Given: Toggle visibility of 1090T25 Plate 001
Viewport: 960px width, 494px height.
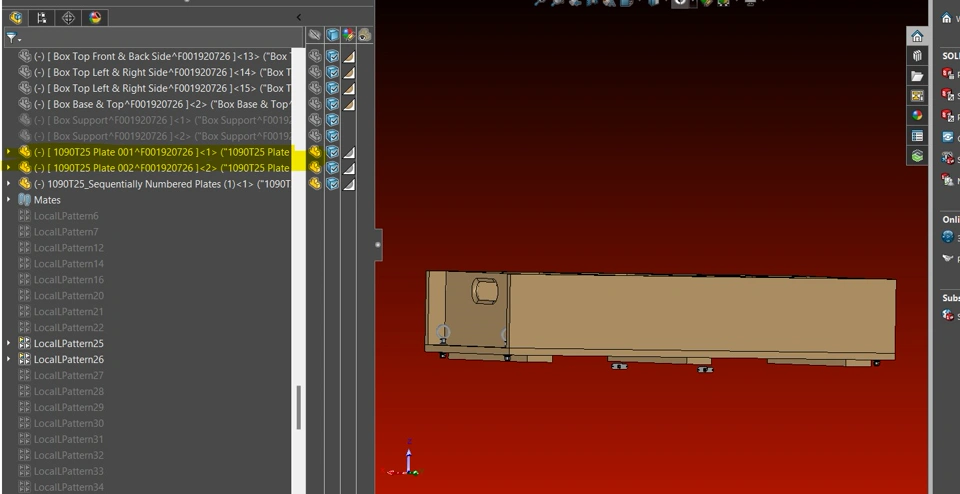Looking at the screenshot, I should click(x=315, y=152).
